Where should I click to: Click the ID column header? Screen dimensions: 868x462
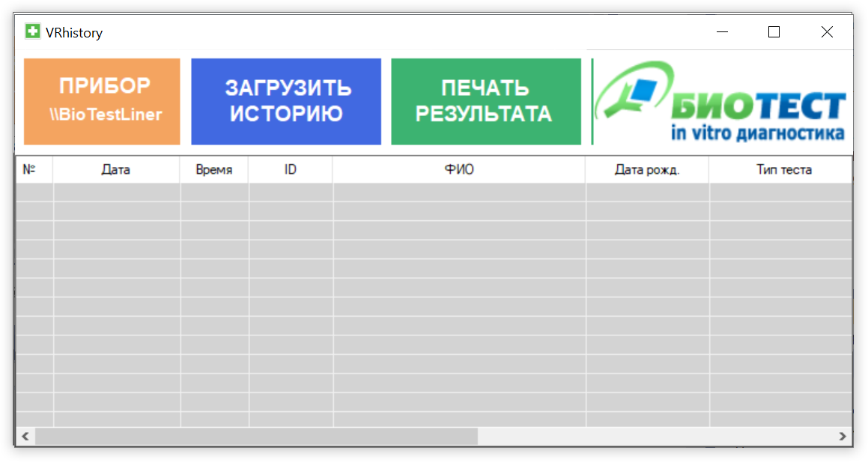tap(291, 169)
